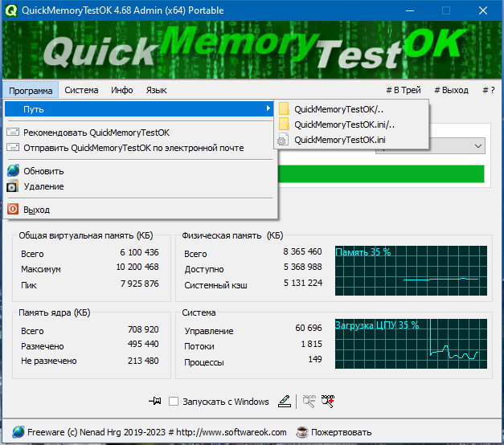Open the Система menu
This screenshot has height=445, width=504.
click(81, 90)
